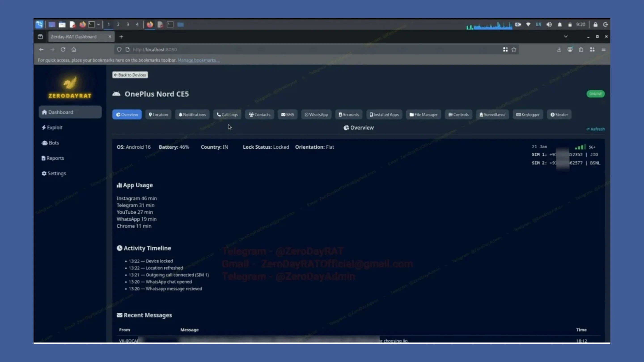Click the Refresh control on the Overview panel

pyautogui.click(x=595, y=129)
